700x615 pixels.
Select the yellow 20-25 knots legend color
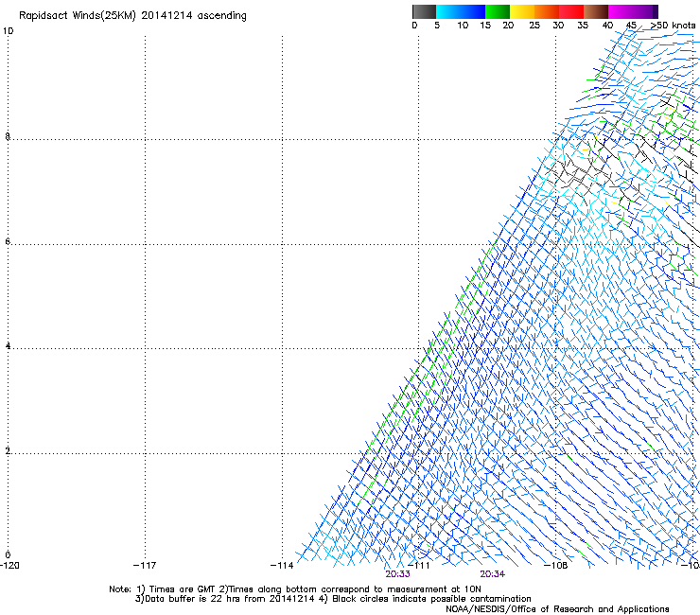522,11
